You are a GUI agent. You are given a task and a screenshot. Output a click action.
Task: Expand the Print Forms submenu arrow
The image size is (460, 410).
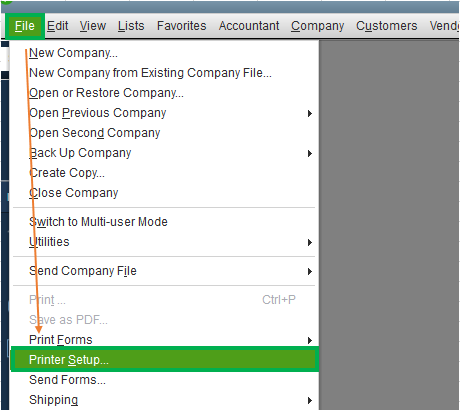click(x=310, y=340)
